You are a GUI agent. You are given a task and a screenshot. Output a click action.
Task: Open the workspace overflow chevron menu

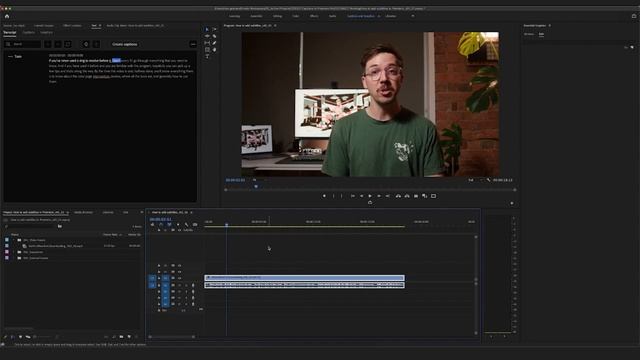pyautogui.click(x=413, y=16)
